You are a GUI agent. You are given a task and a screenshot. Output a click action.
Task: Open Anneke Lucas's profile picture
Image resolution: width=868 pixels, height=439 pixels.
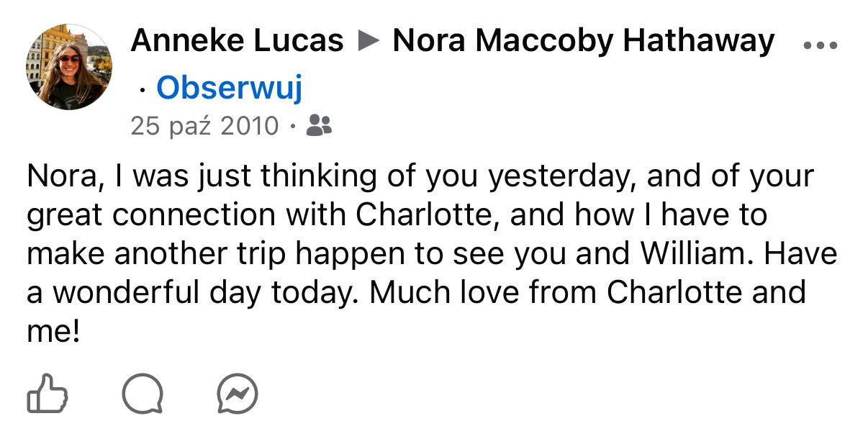pyautogui.click(x=69, y=67)
